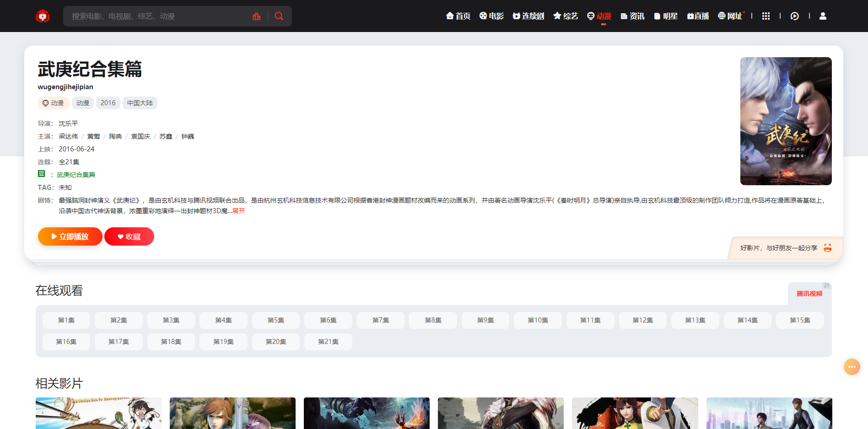Viewport: 868px width, 429px height.
Task: Click the search magnifier icon
Action: [x=279, y=16]
